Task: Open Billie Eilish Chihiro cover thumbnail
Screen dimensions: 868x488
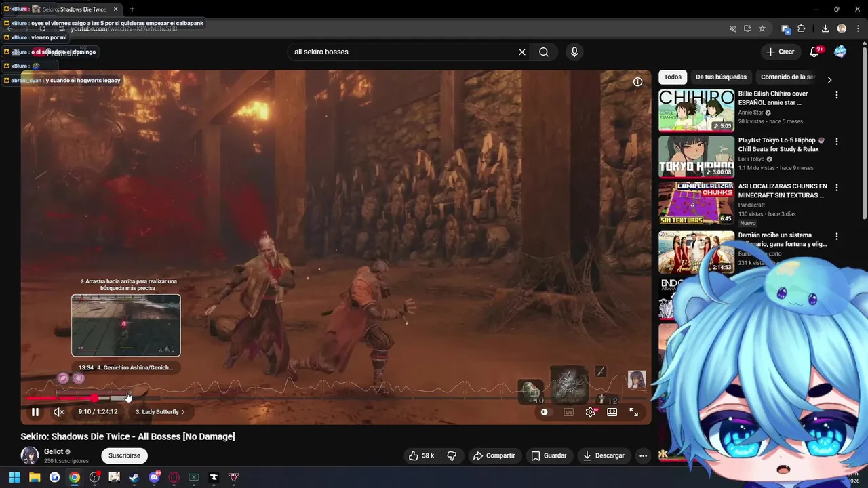Action: coord(696,110)
